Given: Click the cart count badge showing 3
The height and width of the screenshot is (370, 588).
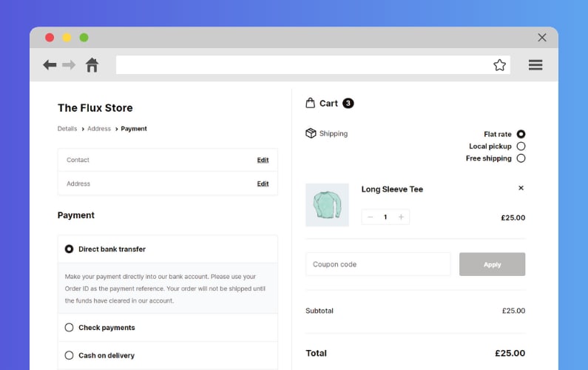Looking at the screenshot, I should (x=348, y=103).
